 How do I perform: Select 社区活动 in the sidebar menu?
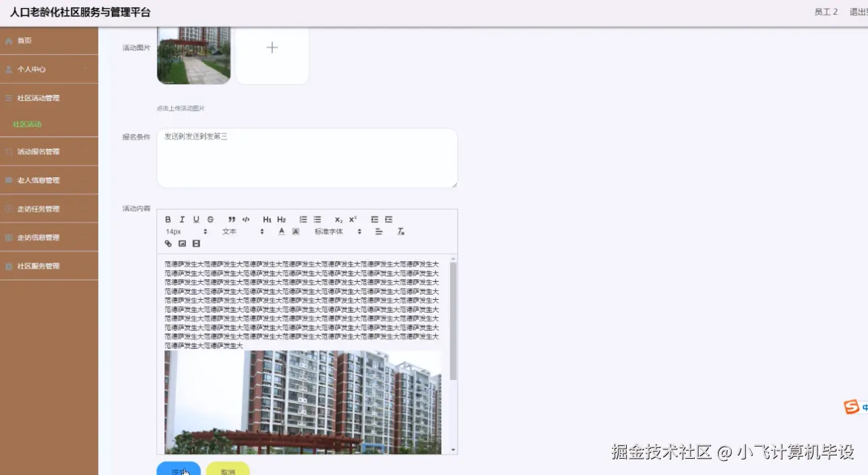point(28,125)
